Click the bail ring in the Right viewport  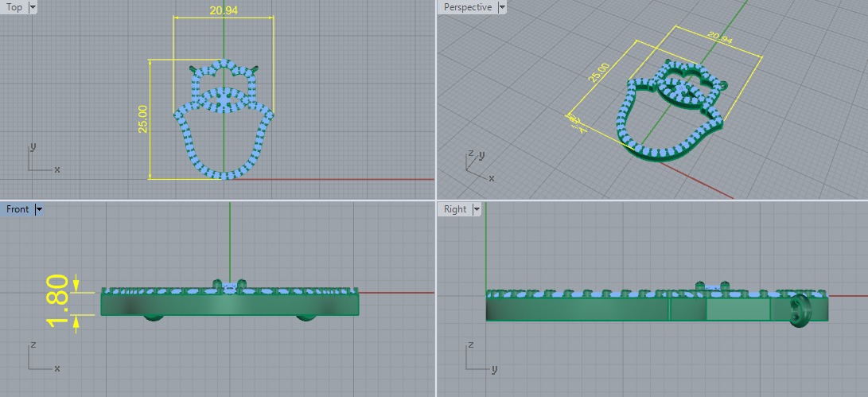(x=799, y=310)
